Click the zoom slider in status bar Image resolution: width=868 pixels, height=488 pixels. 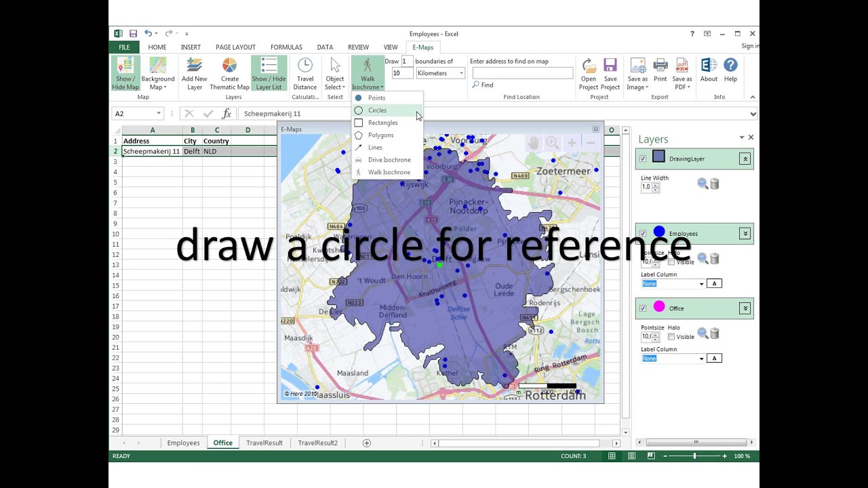[x=694, y=456]
